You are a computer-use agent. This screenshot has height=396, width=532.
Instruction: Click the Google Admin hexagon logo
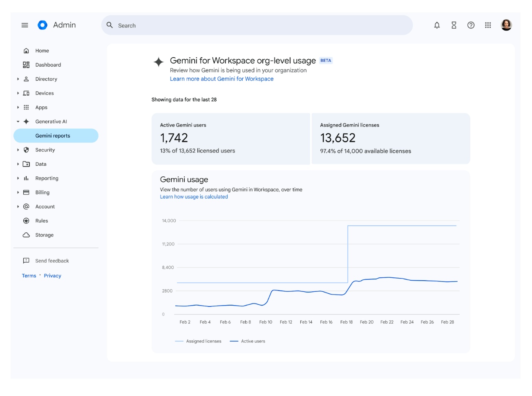coord(42,25)
